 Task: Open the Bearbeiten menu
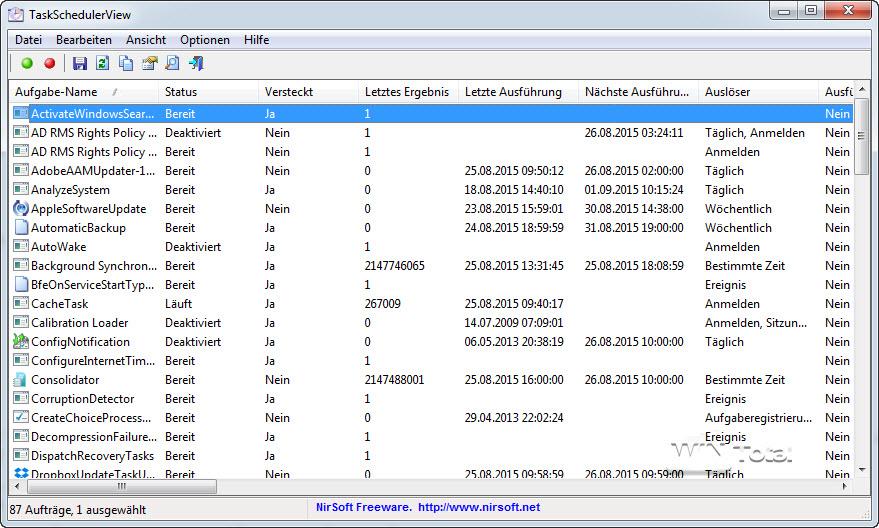84,40
